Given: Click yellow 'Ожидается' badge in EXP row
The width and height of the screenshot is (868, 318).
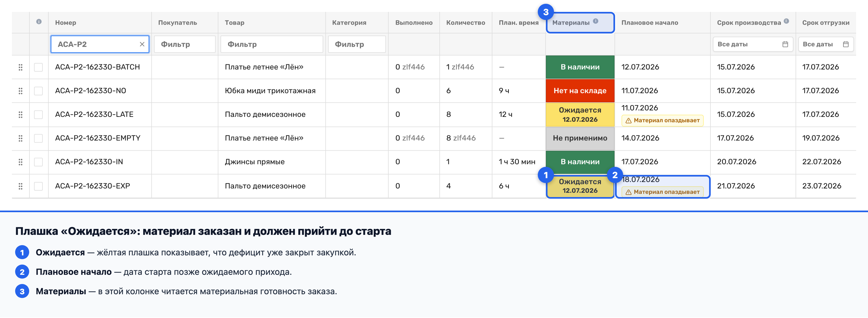Looking at the screenshot, I should coord(580,186).
